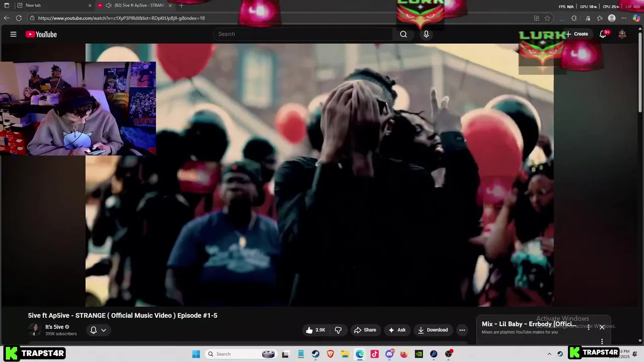The width and height of the screenshot is (644, 362).
Task: Open Task View on the taskbar
Action: pyautogui.click(x=285, y=354)
